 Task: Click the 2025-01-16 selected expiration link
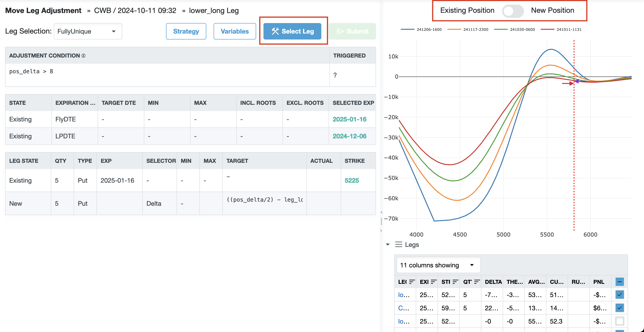click(x=349, y=119)
